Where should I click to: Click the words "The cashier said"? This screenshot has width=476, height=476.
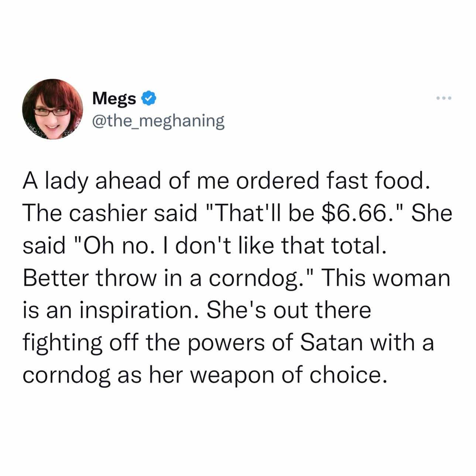pos(110,214)
